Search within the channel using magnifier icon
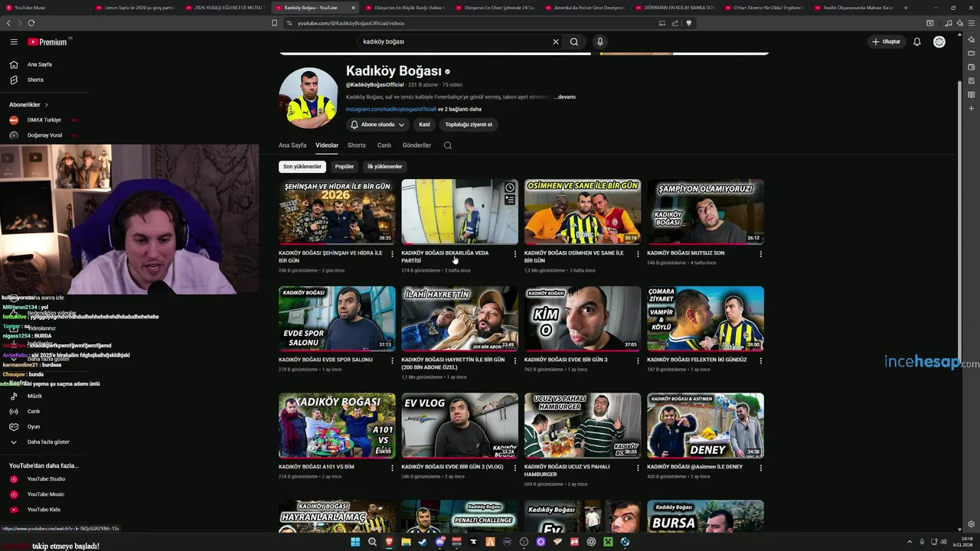 (x=448, y=145)
